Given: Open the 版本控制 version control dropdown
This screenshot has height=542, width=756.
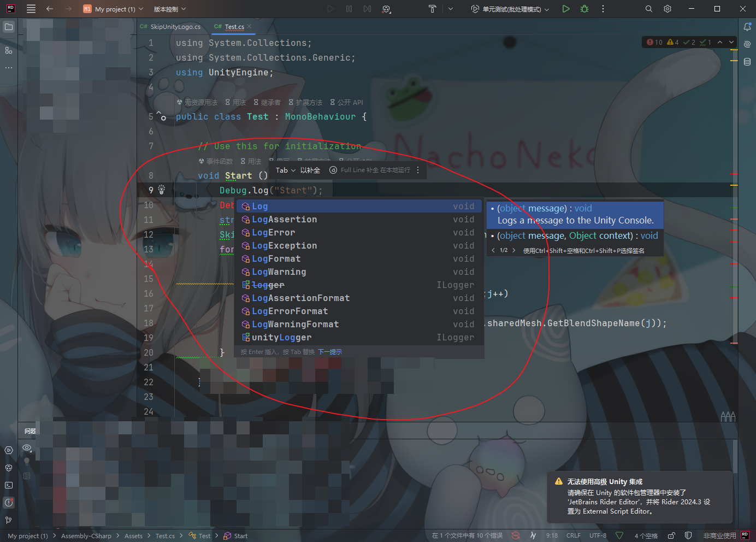Looking at the screenshot, I should coord(170,9).
